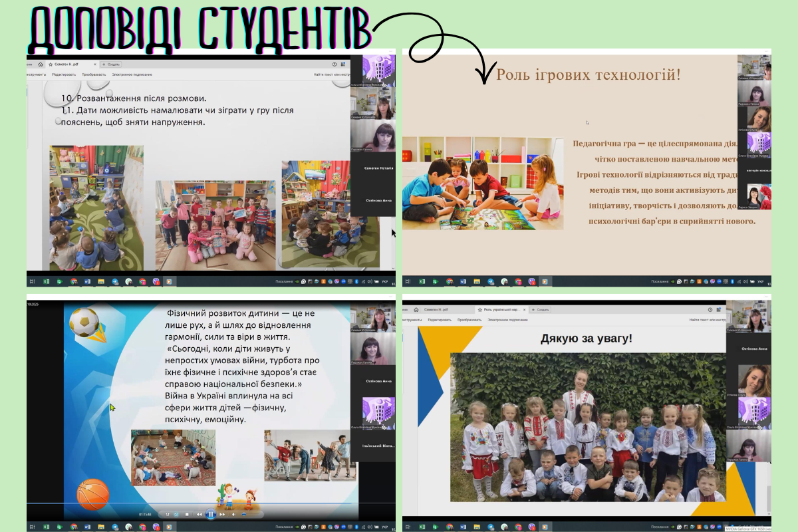Toggle repeat in the media player controls

click(x=176, y=514)
